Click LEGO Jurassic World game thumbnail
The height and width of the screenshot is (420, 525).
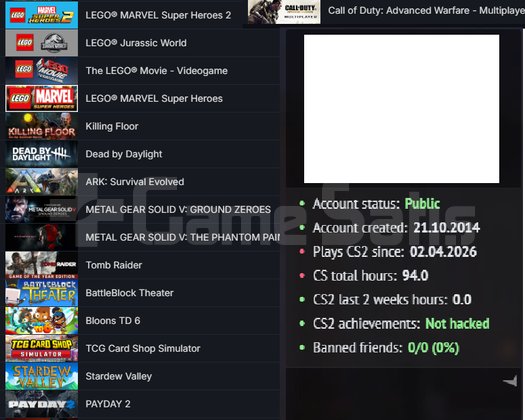42,43
